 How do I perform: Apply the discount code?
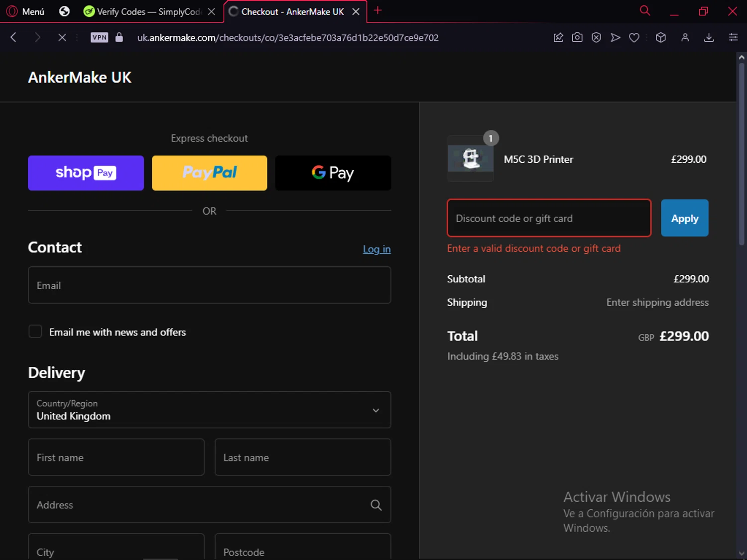(685, 218)
